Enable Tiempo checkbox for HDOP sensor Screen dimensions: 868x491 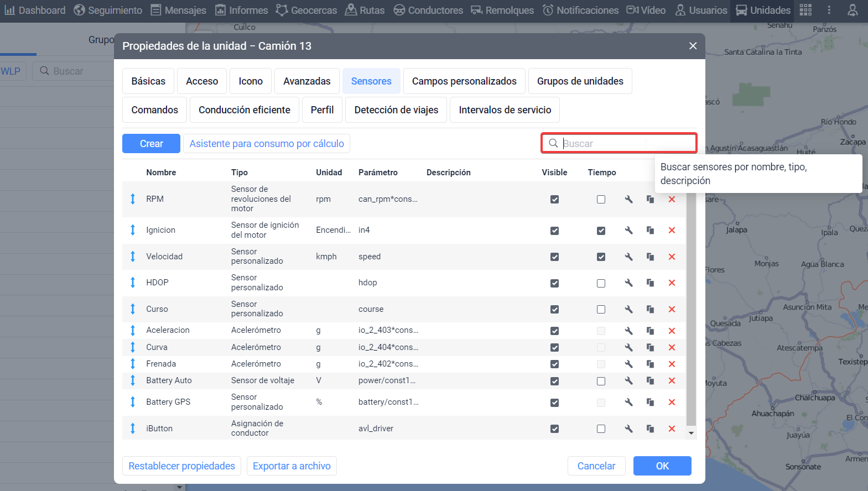click(601, 283)
